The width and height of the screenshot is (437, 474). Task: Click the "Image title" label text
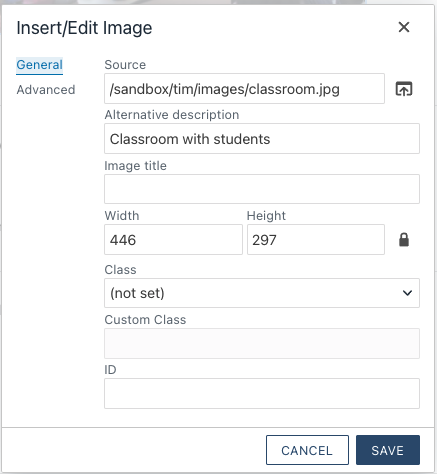tap(135, 166)
